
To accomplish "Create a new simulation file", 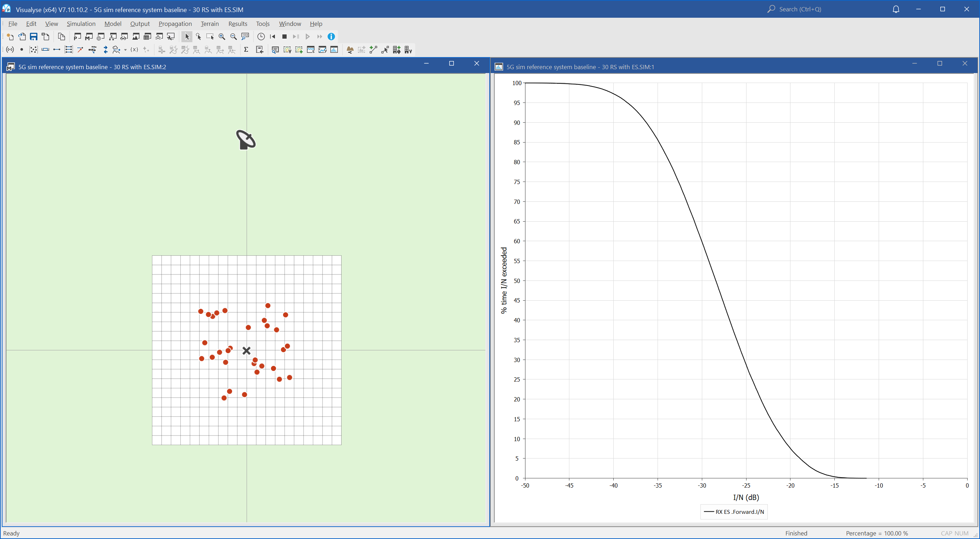I will [x=10, y=37].
